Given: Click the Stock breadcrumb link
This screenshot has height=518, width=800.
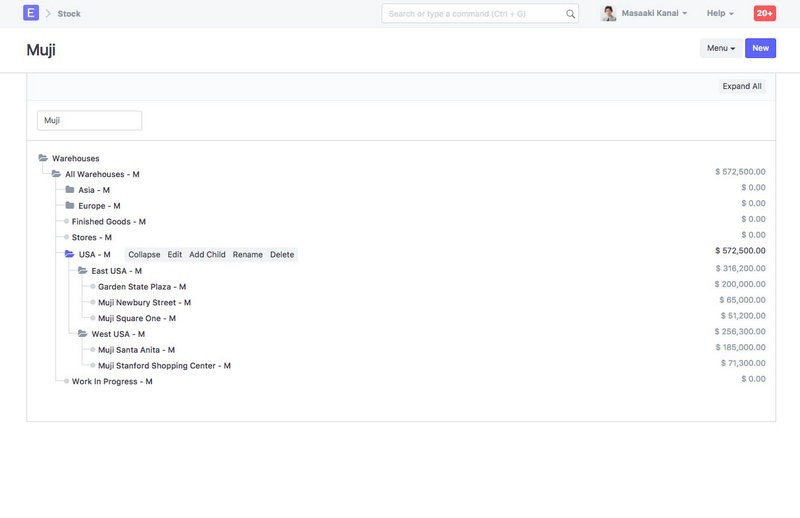Looking at the screenshot, I should tap(69, 14).
